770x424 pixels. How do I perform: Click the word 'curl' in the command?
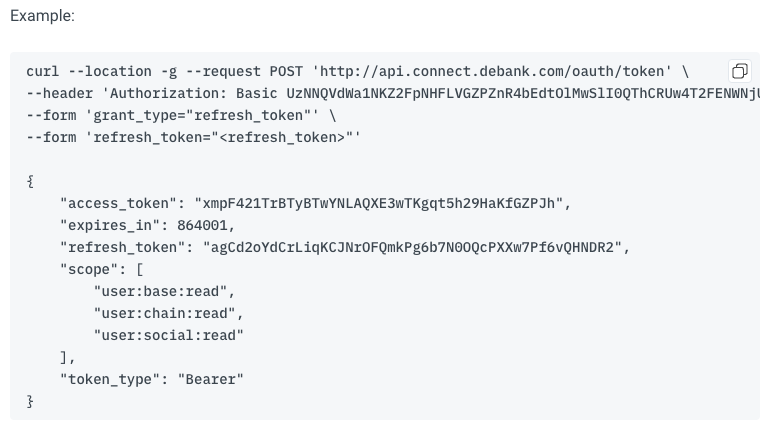[x=43, y=72]
